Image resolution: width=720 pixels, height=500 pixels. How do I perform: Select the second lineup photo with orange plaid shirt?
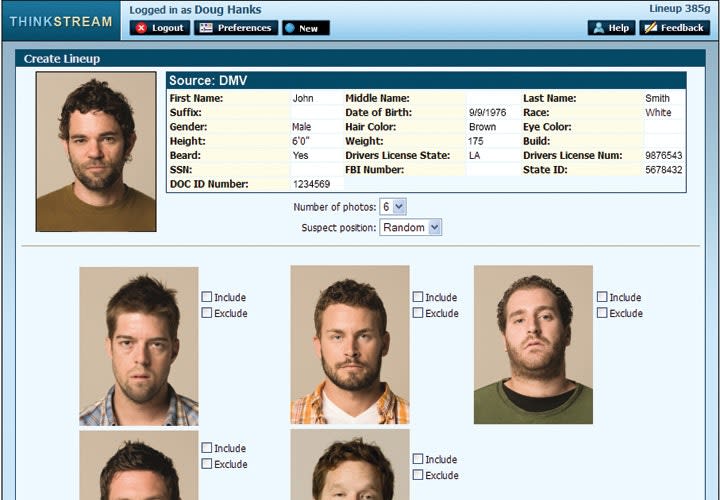click(350, 344)
